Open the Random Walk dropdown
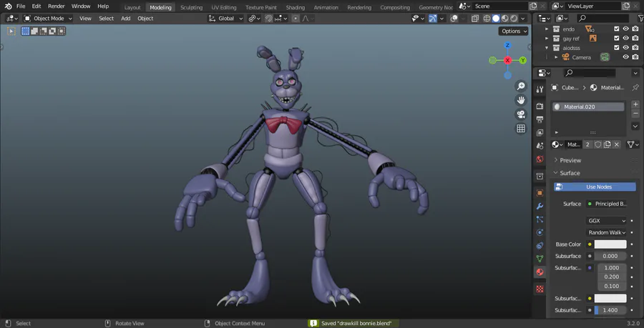This screenshot has width=644, height=328. (x=607, y=232)
